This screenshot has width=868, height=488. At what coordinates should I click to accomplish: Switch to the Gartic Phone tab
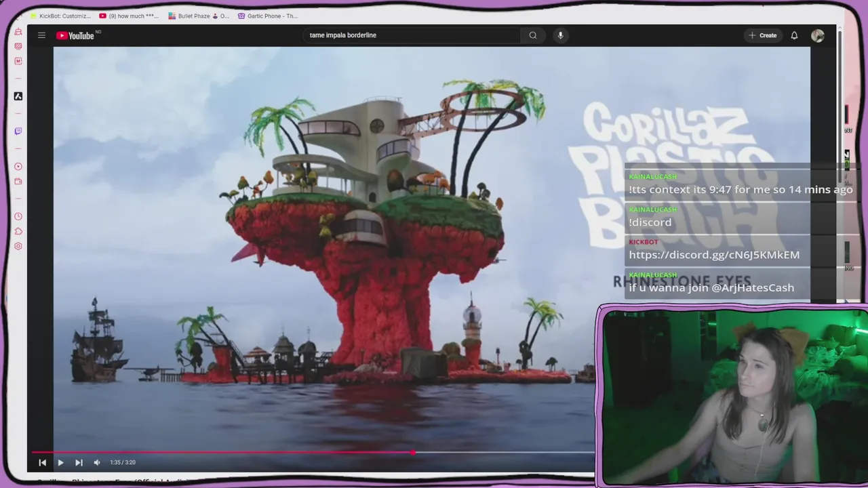click(x=268, y=16)
